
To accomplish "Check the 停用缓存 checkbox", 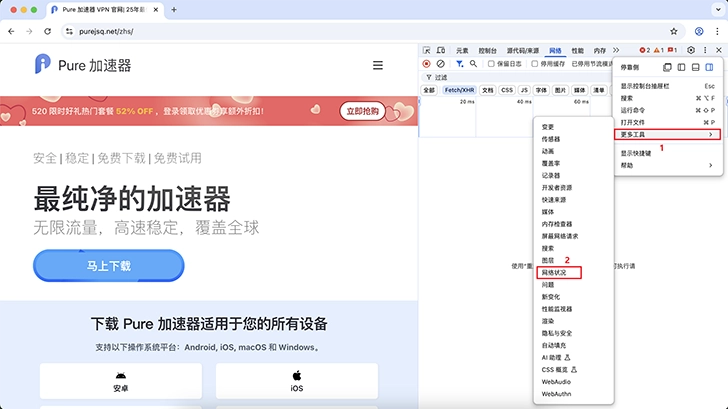I will tap(535, 64).
